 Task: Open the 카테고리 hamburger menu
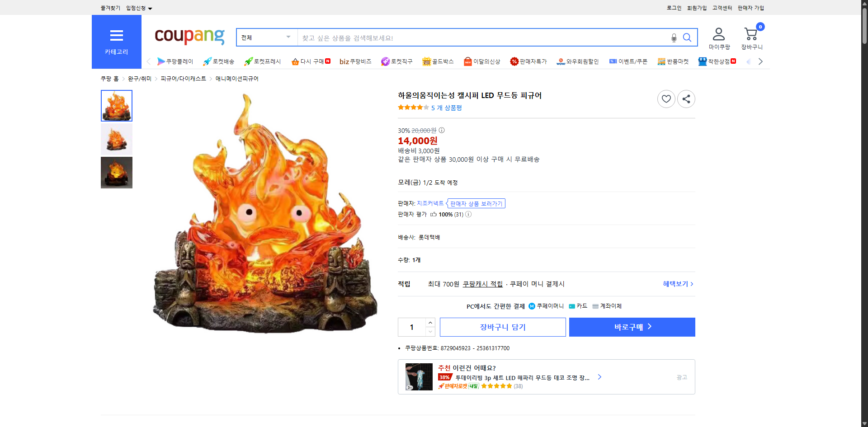(116, 35)
